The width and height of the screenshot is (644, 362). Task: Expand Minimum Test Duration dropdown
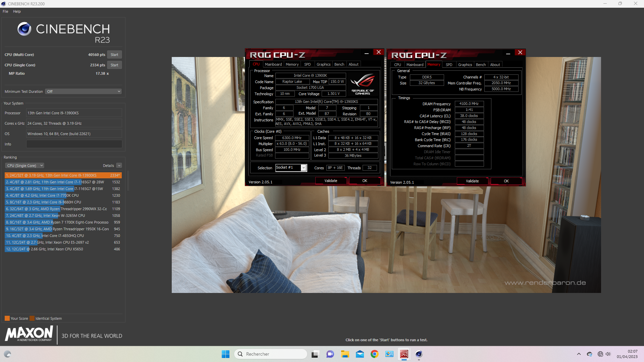click(x=83, y=92)
